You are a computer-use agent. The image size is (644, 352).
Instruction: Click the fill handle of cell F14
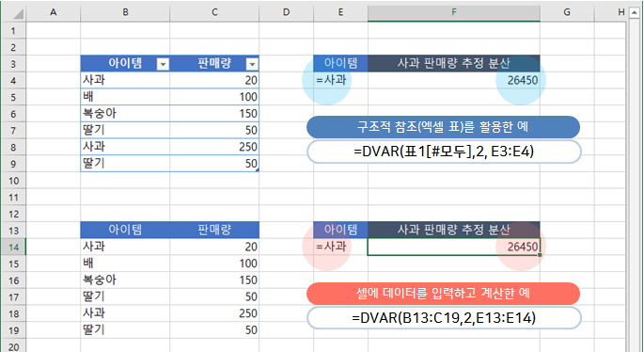pos(540,255)
